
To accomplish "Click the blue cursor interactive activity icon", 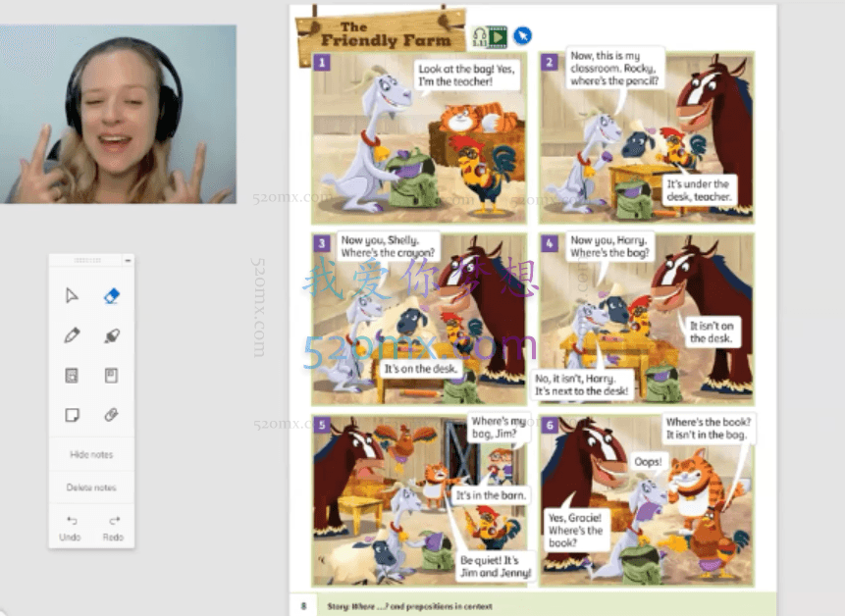I will (522, 36).
